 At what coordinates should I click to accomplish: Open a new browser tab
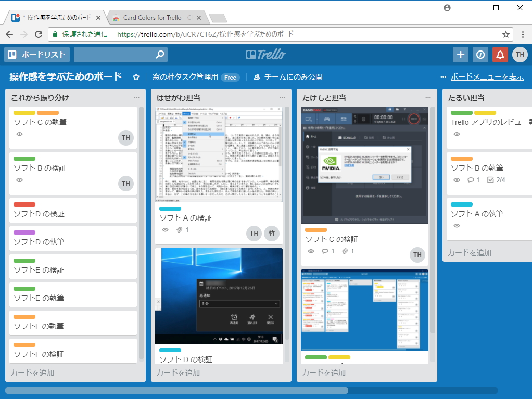pos(218,18)
